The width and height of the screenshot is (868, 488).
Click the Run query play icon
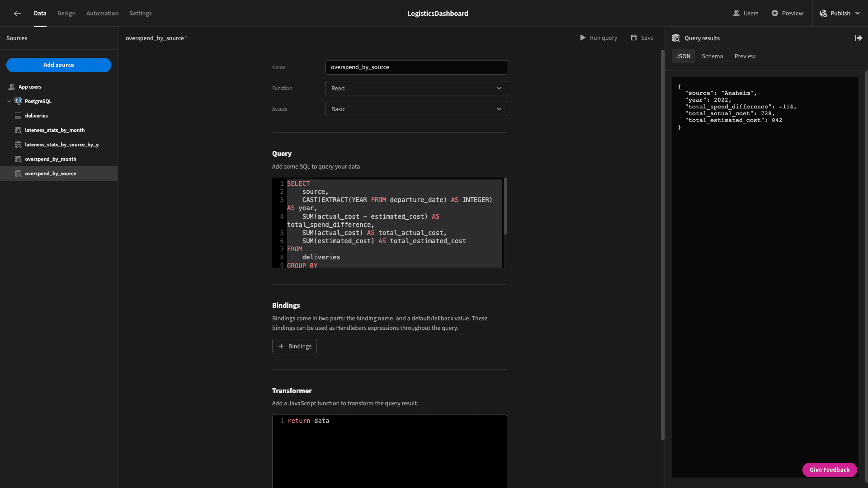(583, 38)
